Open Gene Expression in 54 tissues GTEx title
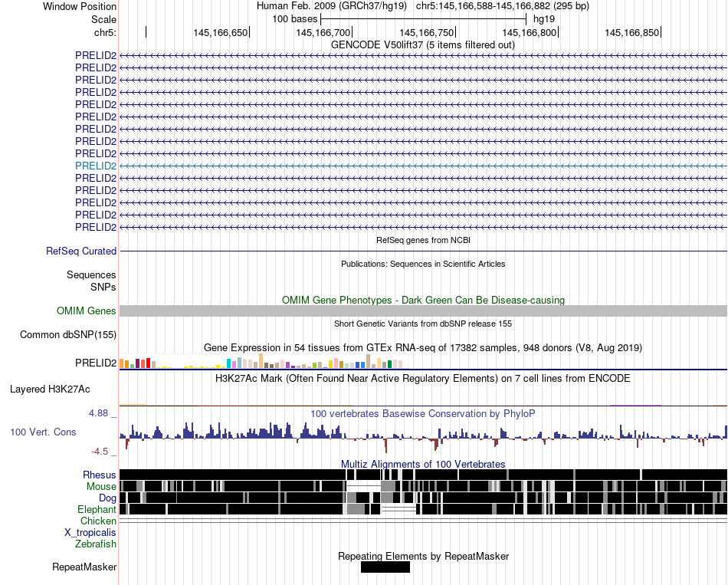728x585 pixels. point(423,347)
